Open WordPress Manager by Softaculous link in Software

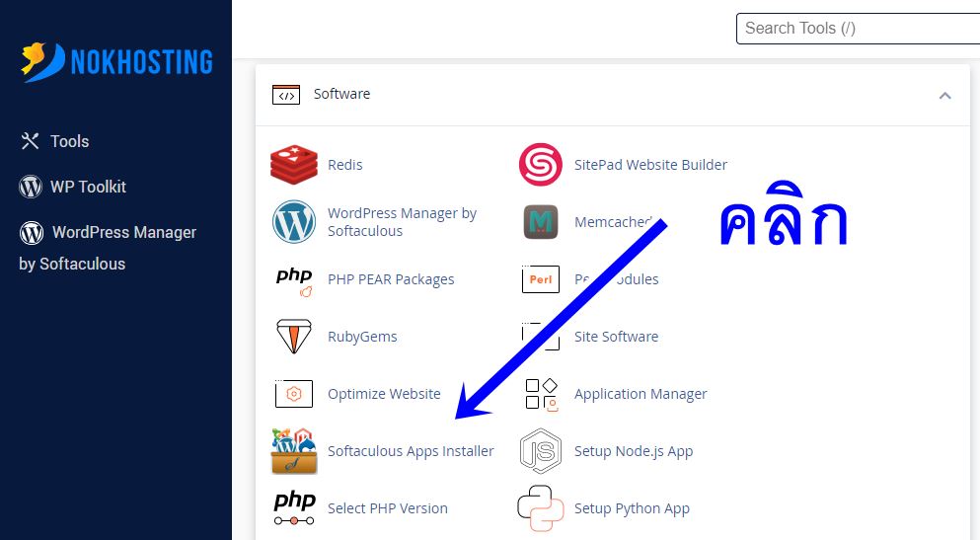tap(402, 222)
